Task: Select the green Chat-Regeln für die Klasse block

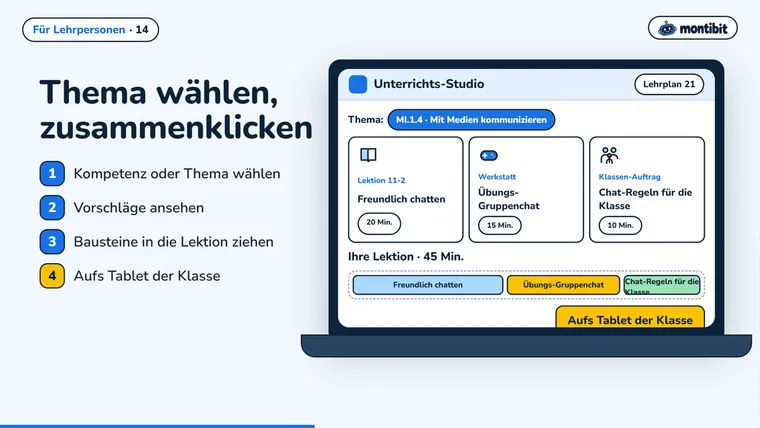Action: coord(662,285)
